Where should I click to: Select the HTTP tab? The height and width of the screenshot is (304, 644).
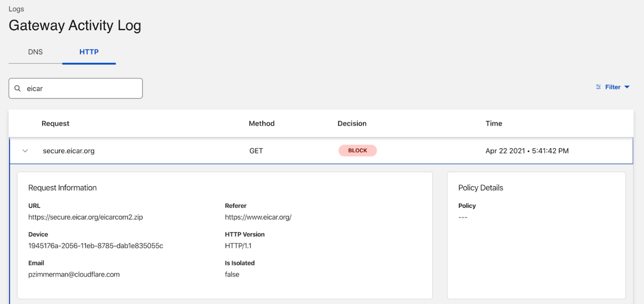point(89,52)
